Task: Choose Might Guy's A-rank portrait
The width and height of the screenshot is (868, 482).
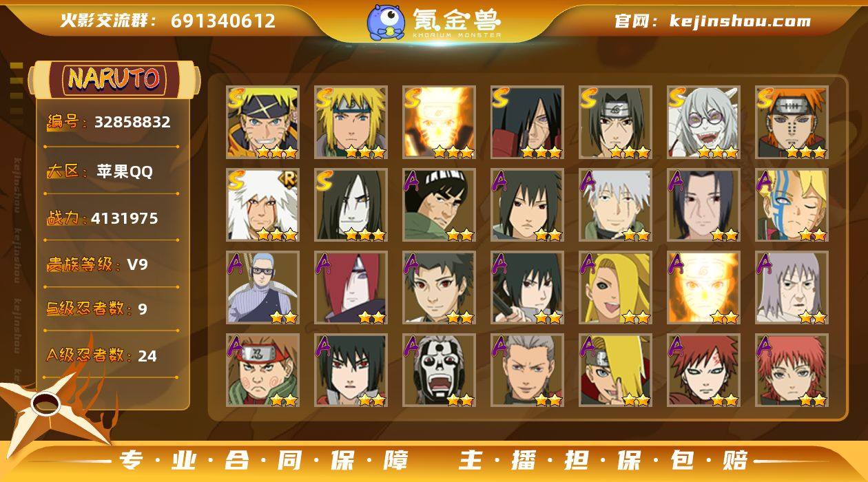Action: (440, 205)
